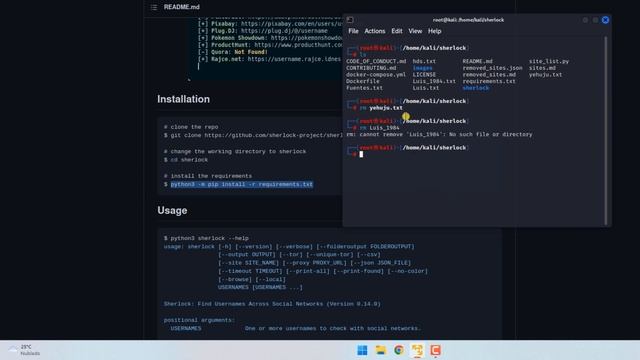Image resolution: width=640 pixels, height=360 pixels.
Task: Open the red C taskbar application
Action: 436,350
